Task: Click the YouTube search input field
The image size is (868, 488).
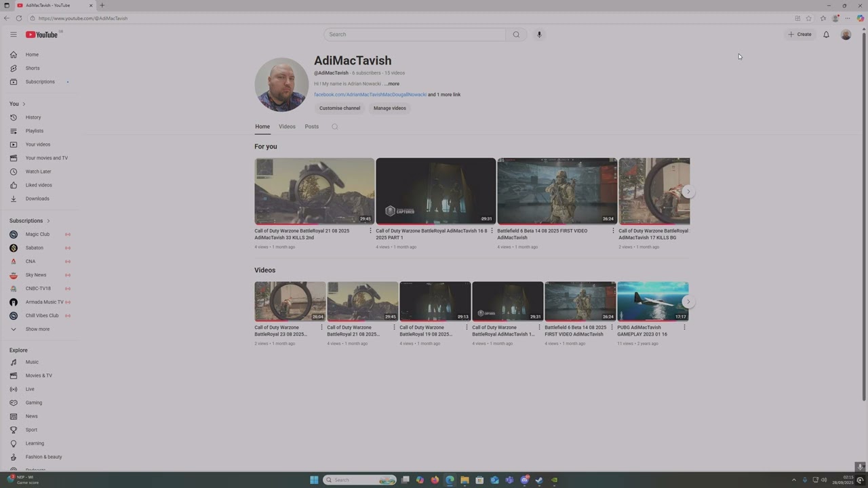Action: 415,35
